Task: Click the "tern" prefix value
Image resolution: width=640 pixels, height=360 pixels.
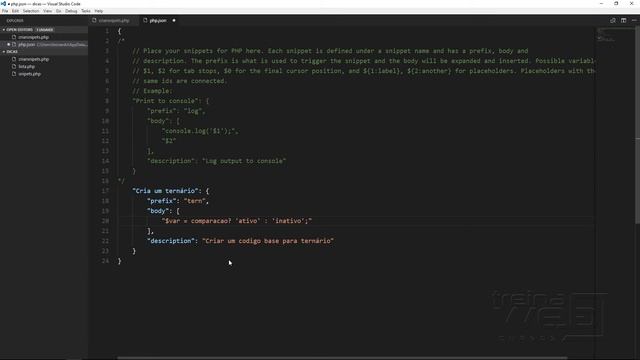Action: coord(195,201)
